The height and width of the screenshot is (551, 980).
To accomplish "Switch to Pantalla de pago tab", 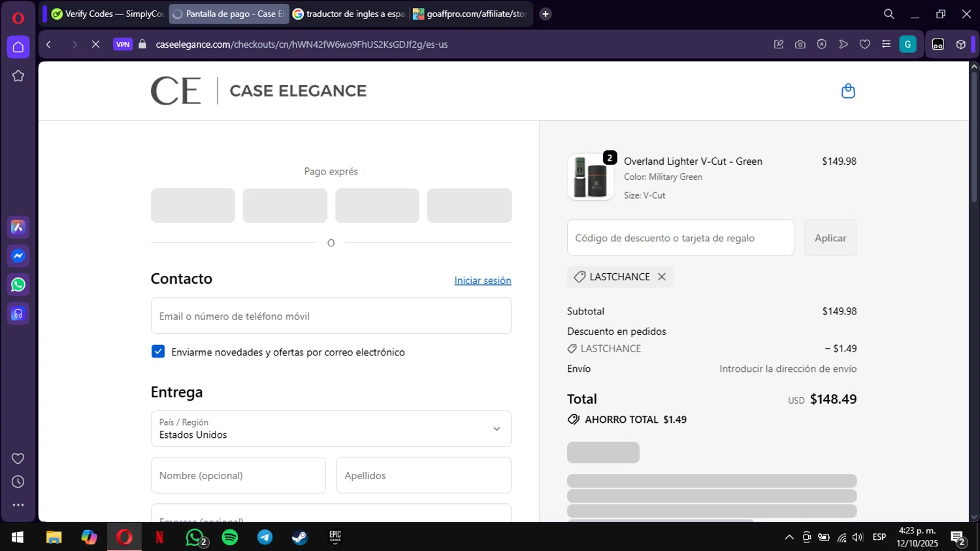I will tap(229, 14).
